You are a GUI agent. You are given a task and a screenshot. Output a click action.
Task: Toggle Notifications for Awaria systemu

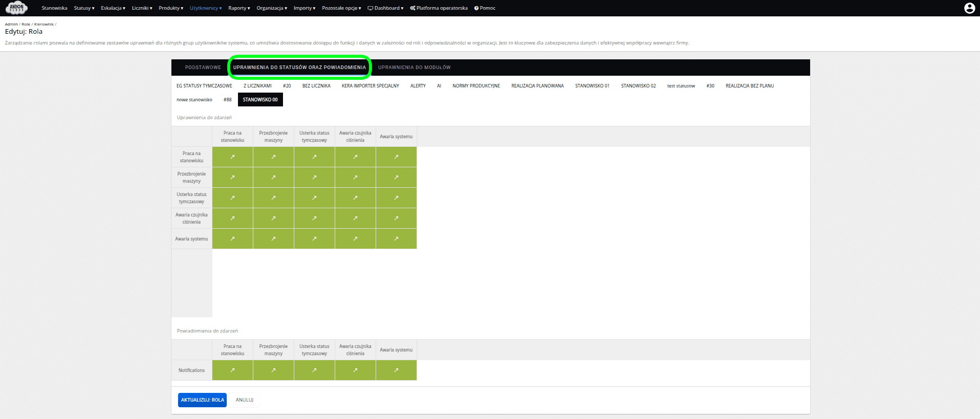click(x=396, y=370)
